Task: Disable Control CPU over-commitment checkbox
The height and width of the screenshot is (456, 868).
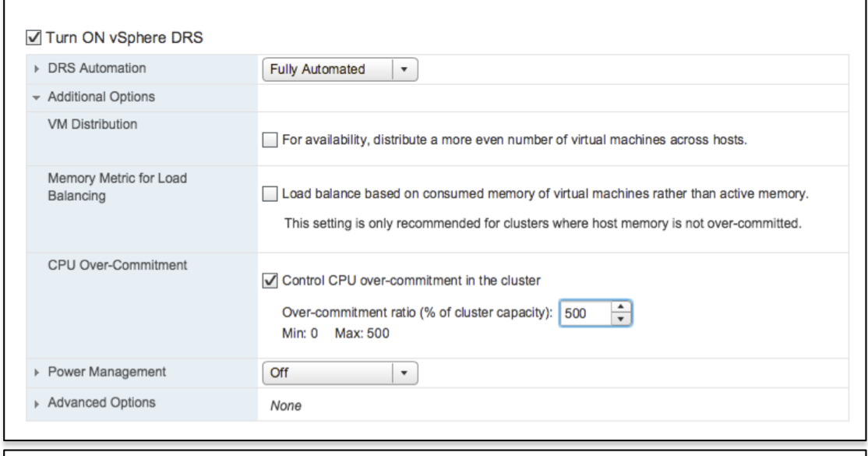Action: pos(270,280)
